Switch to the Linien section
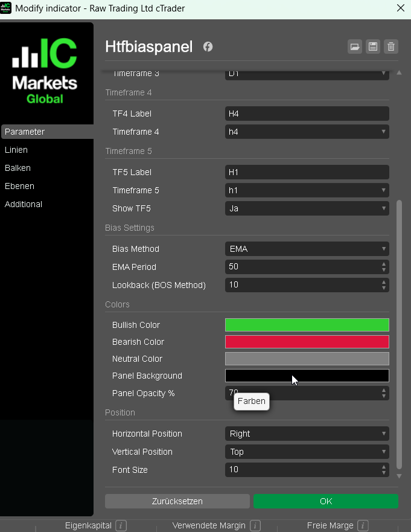Screen dimensions: 411x532 [x=16, y=150]
